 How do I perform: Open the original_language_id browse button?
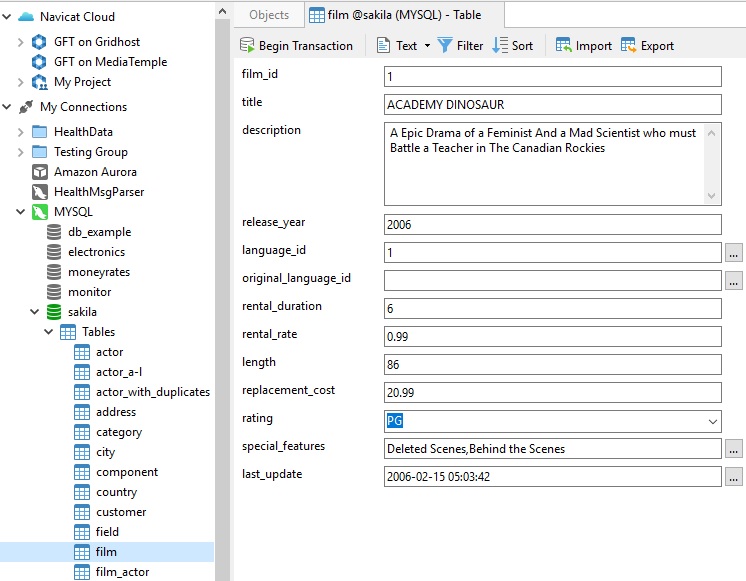[x=734, y=281]
